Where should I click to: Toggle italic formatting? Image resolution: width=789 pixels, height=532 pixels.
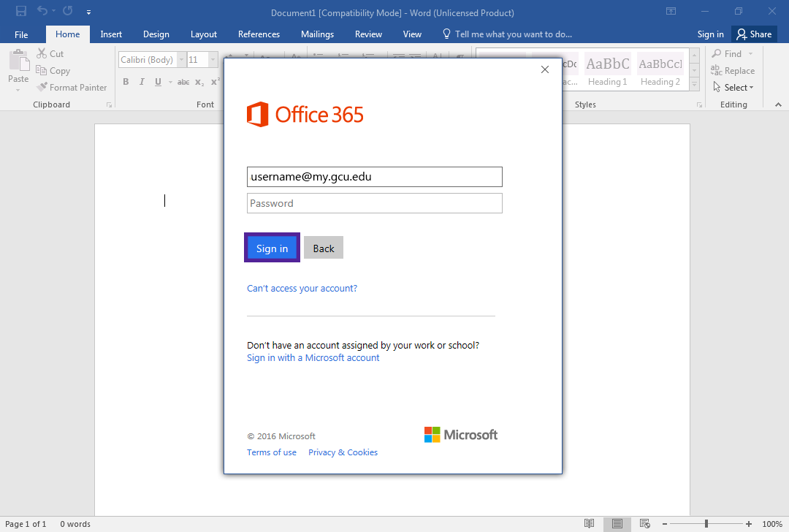pos(142,82)
